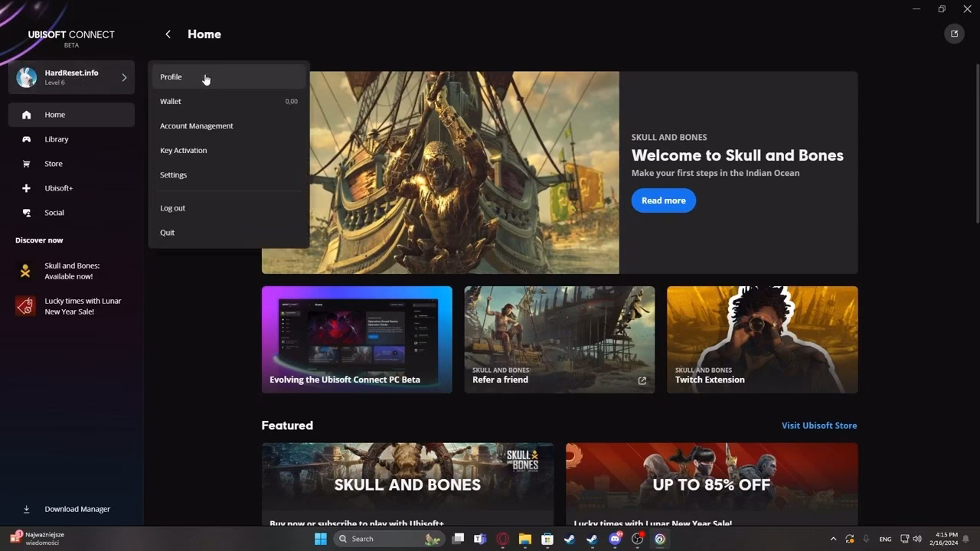Open the Refer a friend card
The height and width of the screenshot is (551, 980).
560,340
